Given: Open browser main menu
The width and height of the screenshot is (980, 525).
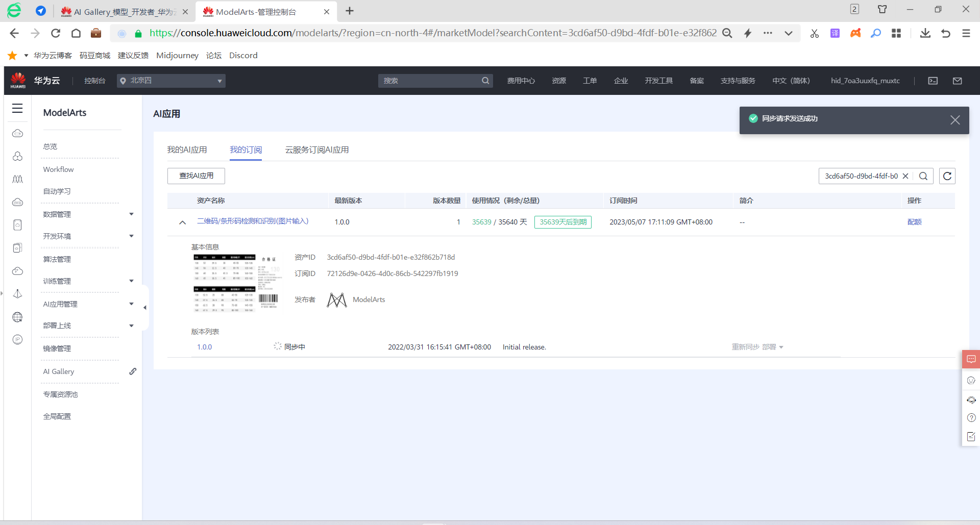Looking at the screenshot, I should 966,33.
